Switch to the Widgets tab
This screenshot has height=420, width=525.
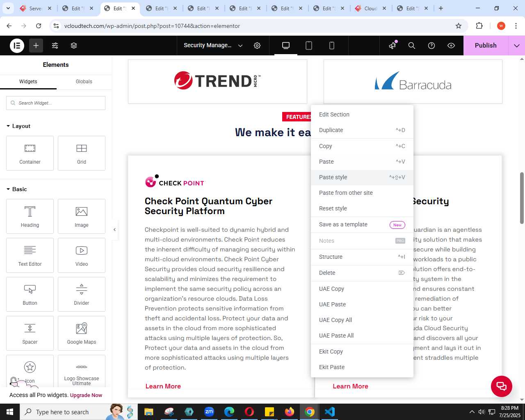click(28, 82)
